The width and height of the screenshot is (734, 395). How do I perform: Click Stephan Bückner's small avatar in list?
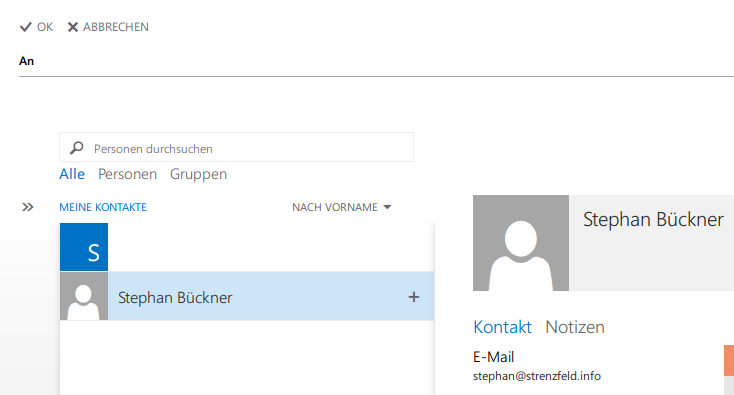pos(84,296)
